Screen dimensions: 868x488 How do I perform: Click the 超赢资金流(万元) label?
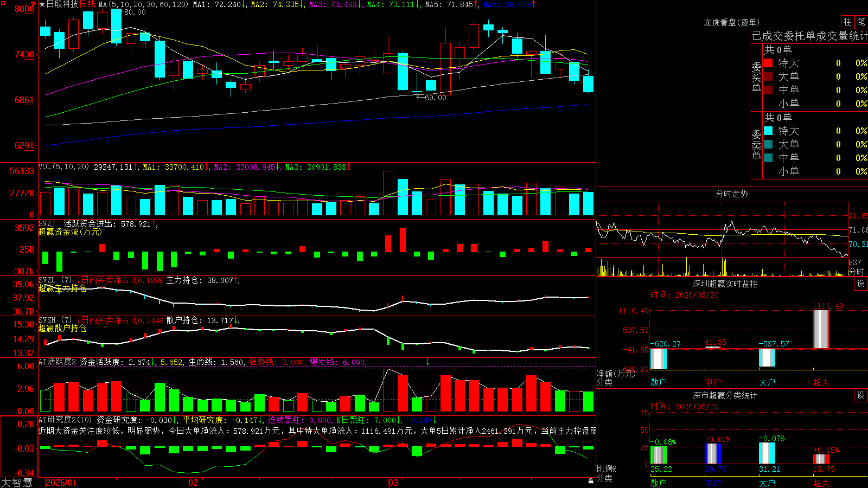click(70, 232)
